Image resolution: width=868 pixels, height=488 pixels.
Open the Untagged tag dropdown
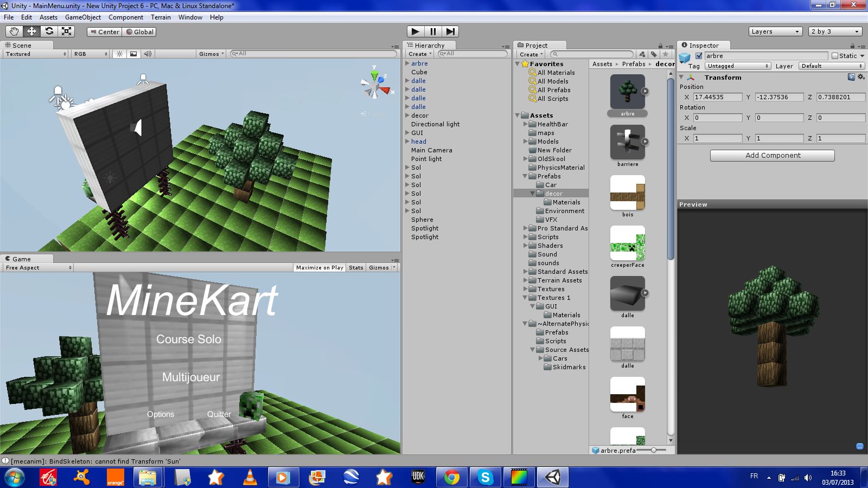(x=738, y=66)
